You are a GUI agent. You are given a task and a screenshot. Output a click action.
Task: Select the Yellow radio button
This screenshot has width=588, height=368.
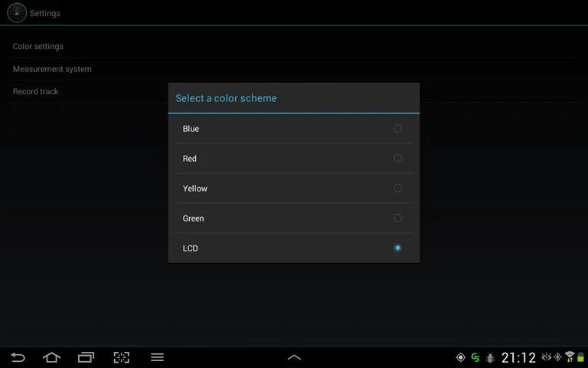397,188
